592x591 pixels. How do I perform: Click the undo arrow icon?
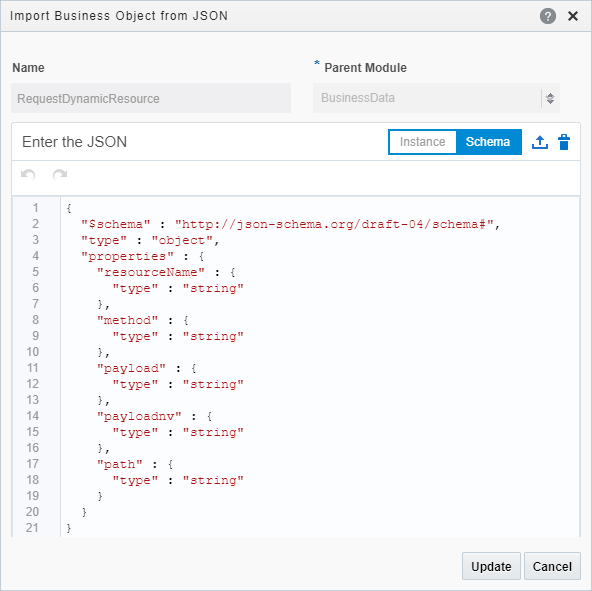point(28,174)
